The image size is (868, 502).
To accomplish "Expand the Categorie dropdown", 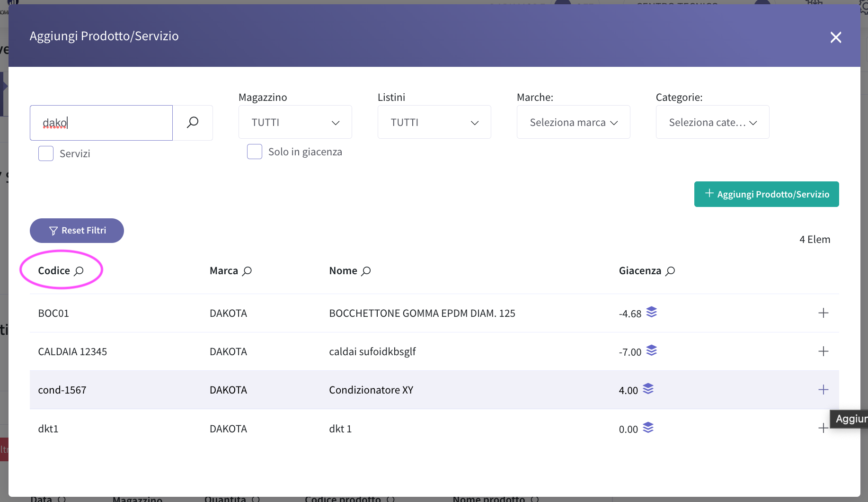I will [713, 122].
